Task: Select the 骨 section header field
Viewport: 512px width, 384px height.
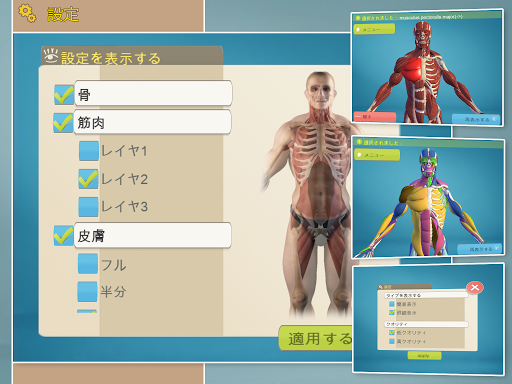Action: coord(153,93)
